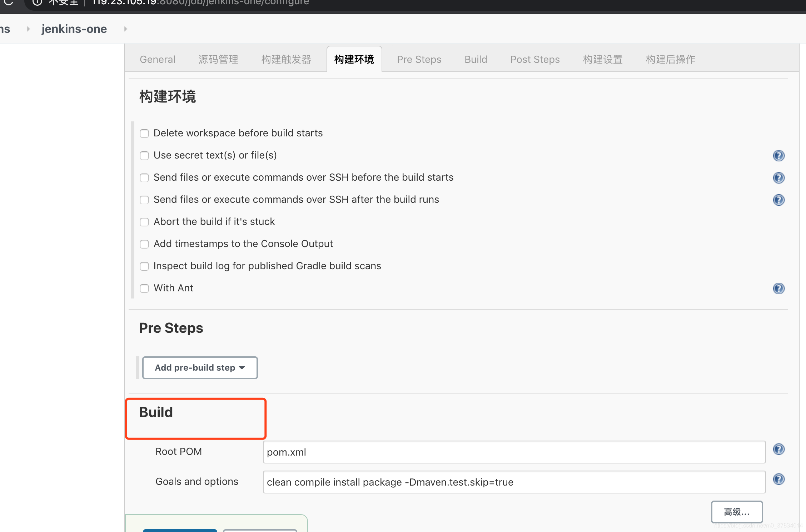This screenshot has width=806, height=532.
Task: Expand breadcrumb arrow after jenkins-one
Action: click(x=125, y=29)
